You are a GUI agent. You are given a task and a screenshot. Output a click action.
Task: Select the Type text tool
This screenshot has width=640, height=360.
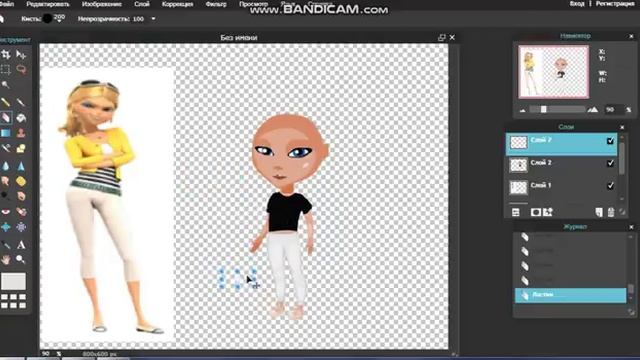(x=21, y=244)
